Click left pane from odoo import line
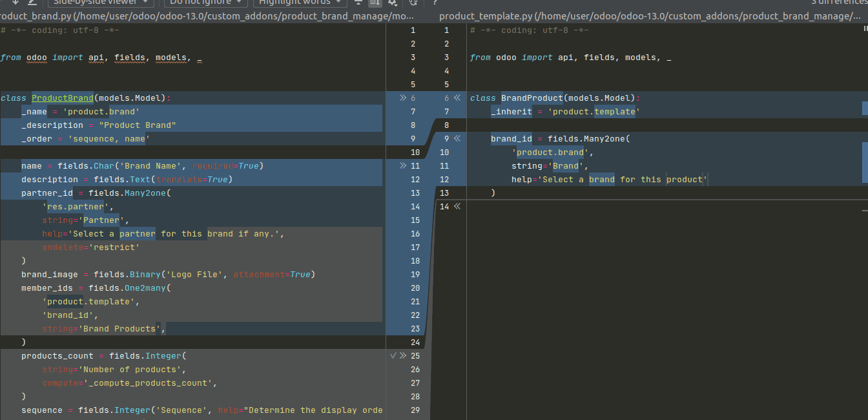 point(101,58)
